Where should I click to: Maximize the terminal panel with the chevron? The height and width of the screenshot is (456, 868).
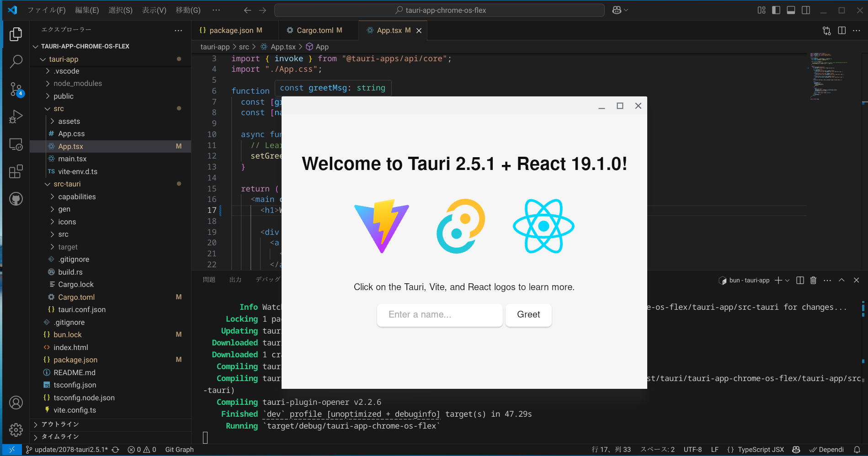[841, 280]
